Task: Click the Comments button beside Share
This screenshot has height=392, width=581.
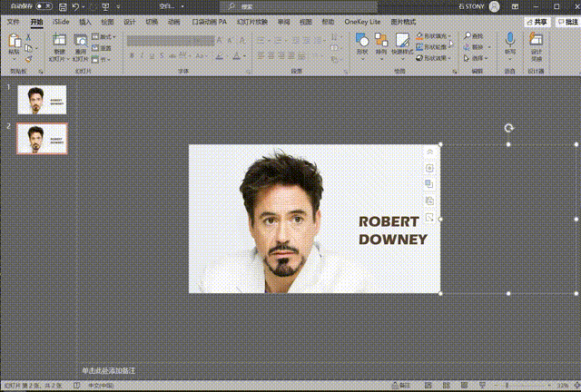Action: (567, 21)
